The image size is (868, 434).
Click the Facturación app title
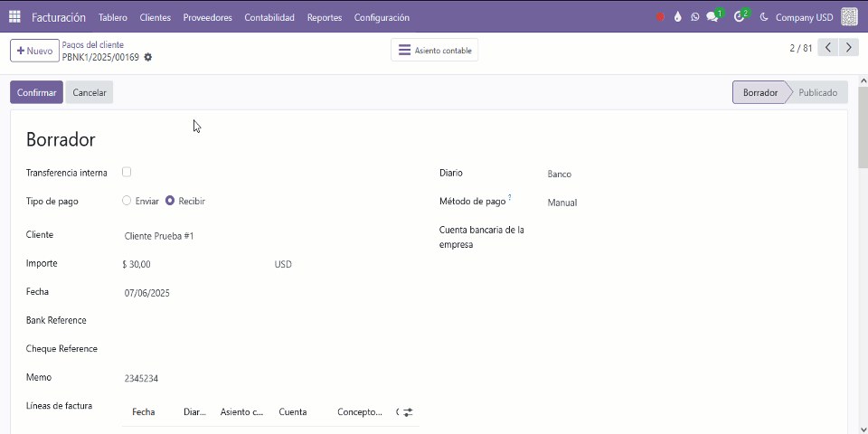tap(59, 17)
